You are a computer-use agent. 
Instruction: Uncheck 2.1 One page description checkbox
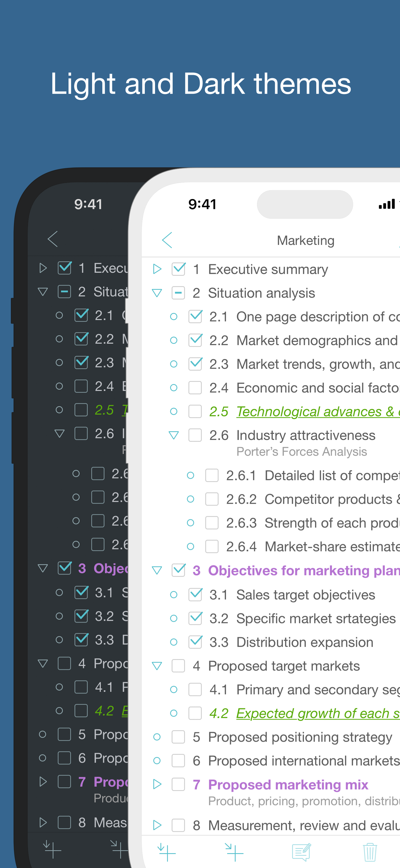tap(195, 317)
